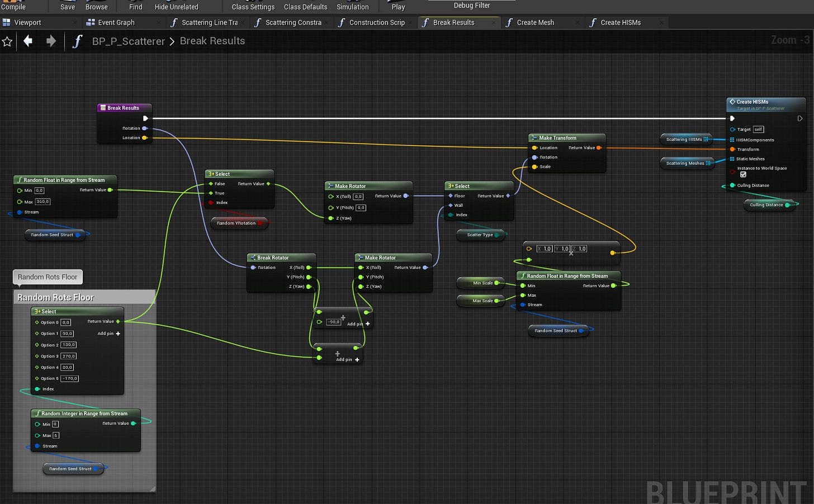Click the X 1,0 field of the vector node
Viewport: 814px width, 504px height.
[545, 249]
